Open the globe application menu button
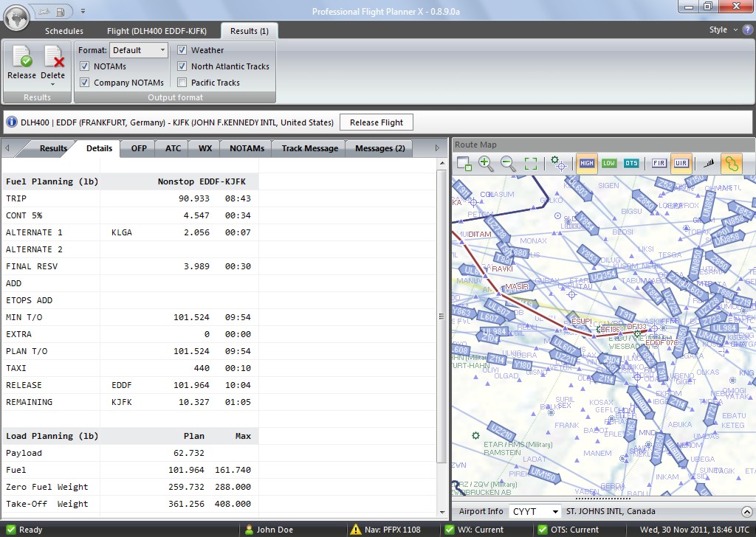Viewport: 756px width, 537px height. pos(16,18)
